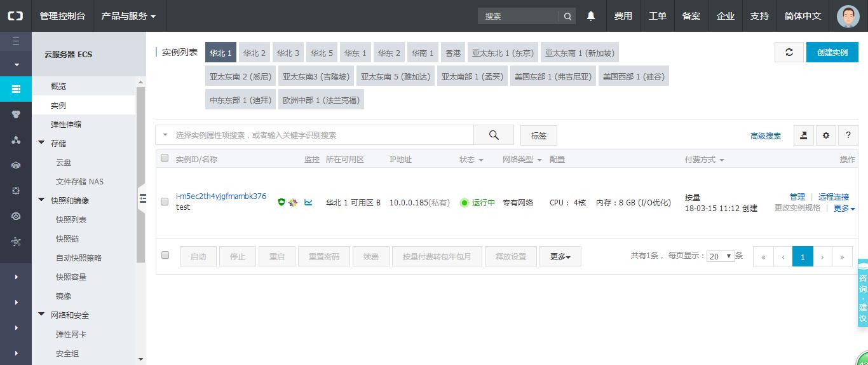Change items per page dropdown
868x365 pixels.
tap(721, 256)
